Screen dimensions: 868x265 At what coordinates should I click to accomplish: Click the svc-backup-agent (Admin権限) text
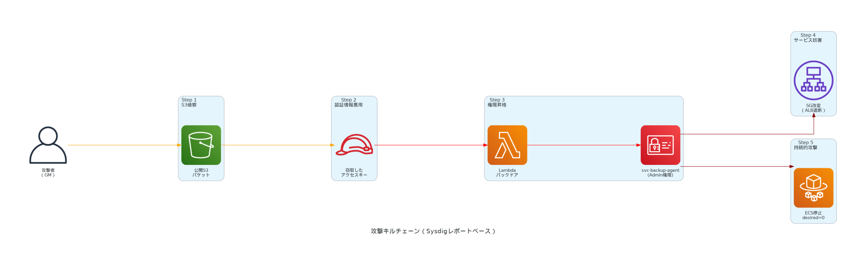pos(660,172)
